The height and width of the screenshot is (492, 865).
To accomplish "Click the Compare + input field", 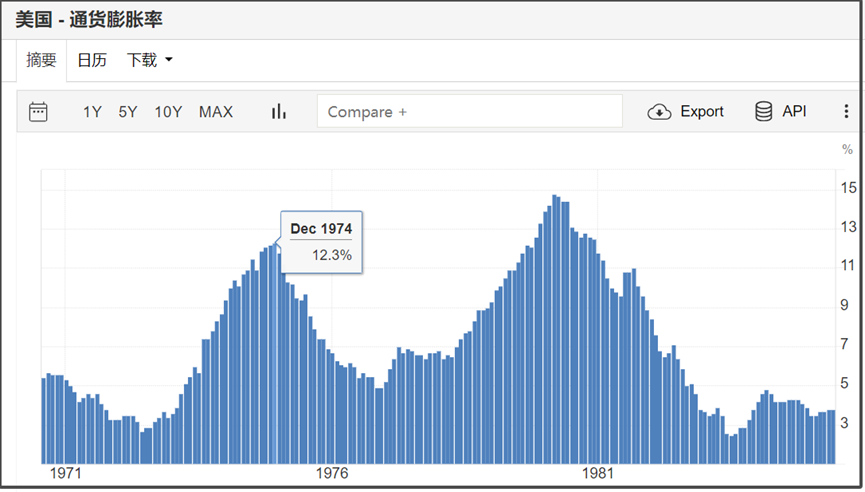I will click(x=469, y=111).
